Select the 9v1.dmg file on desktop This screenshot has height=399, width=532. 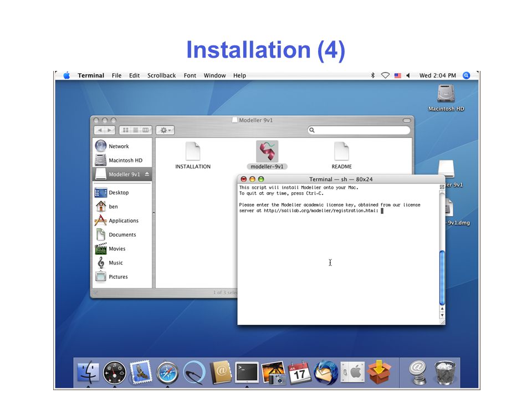(449, 207)
